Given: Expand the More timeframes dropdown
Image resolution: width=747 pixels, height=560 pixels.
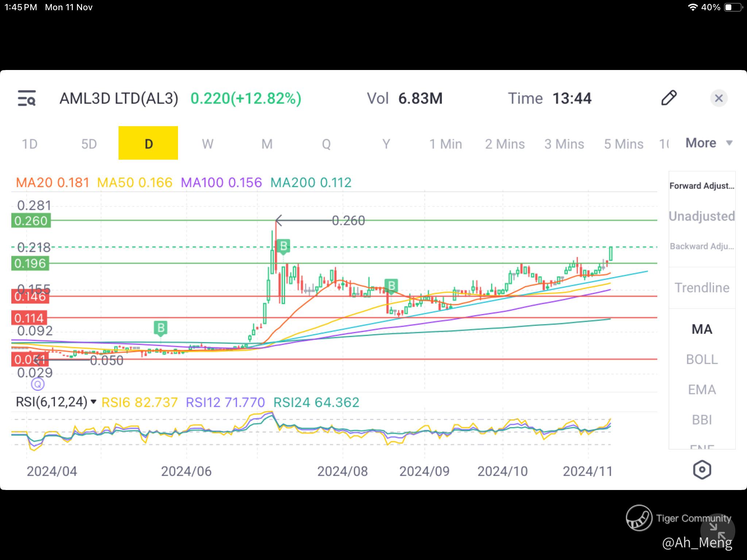Looking at the screenshot, I should click(709, 143).
